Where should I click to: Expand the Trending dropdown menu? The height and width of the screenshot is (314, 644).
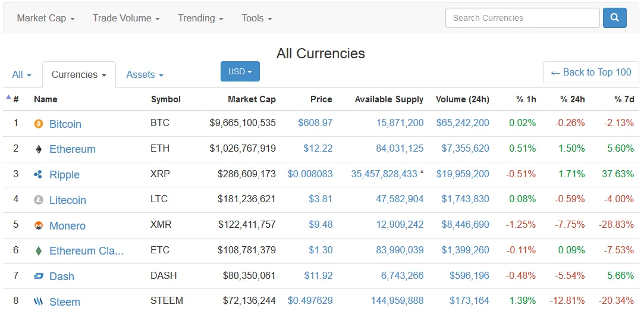click(x=200, y=18)
